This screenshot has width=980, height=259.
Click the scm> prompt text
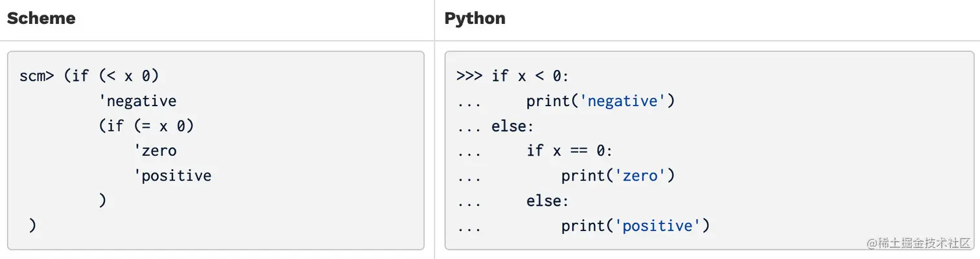click(37, 76)
